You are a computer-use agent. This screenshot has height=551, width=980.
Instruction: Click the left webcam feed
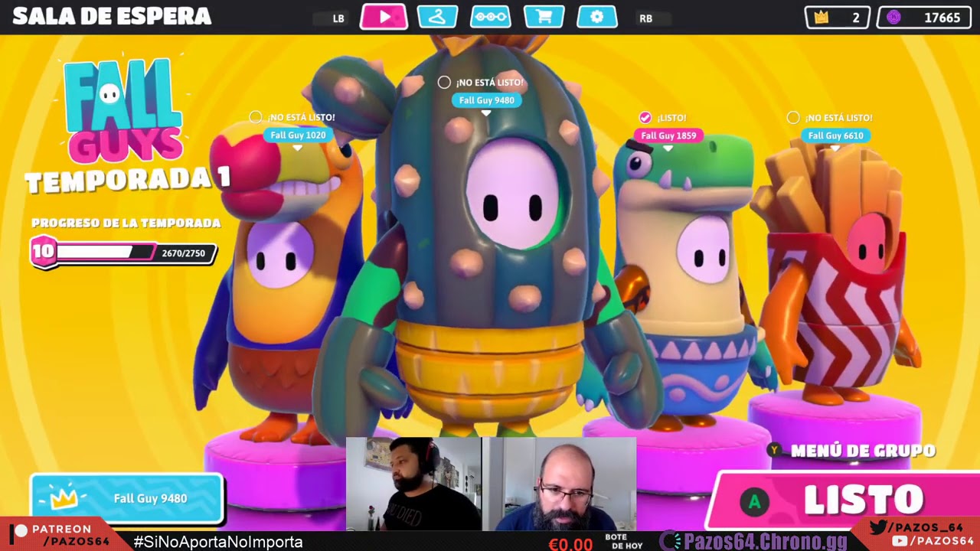(413, 484)
